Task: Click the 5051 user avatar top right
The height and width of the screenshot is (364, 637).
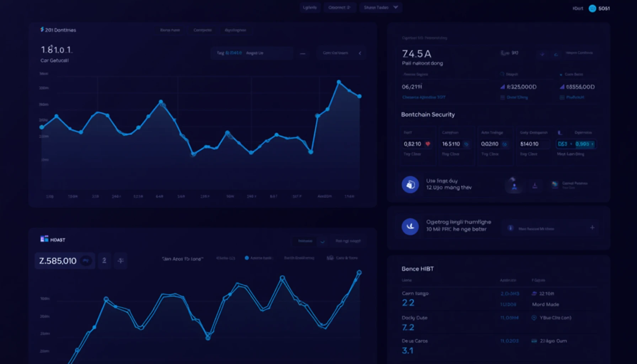Action: [592, 8]
